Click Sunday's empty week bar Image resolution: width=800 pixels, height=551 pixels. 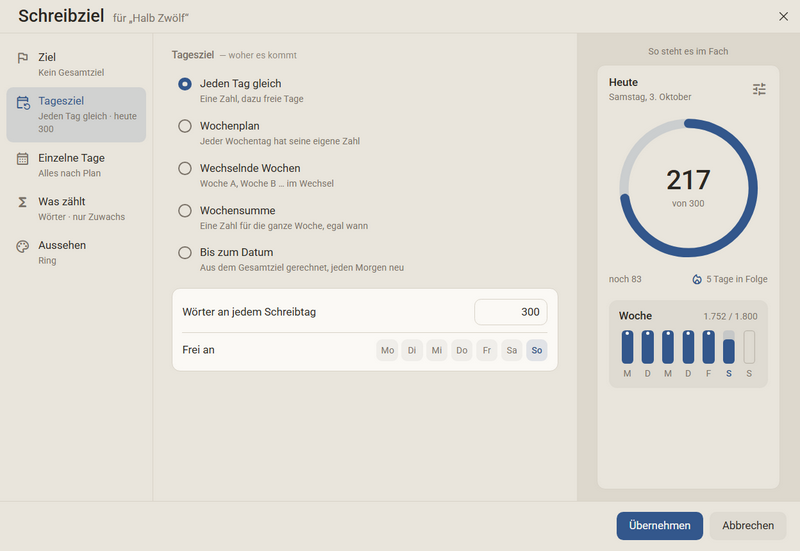[749, 347]
